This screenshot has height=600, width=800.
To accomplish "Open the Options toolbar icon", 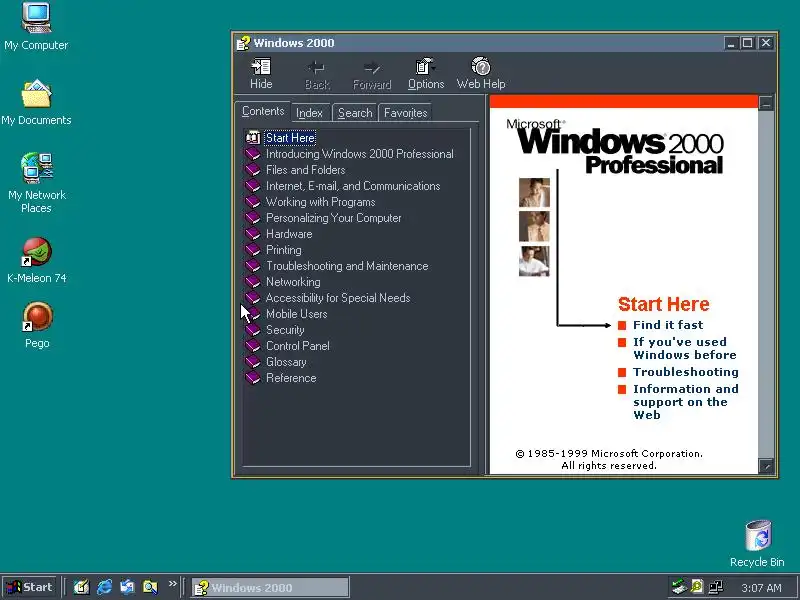I will (x=425, y=67).
